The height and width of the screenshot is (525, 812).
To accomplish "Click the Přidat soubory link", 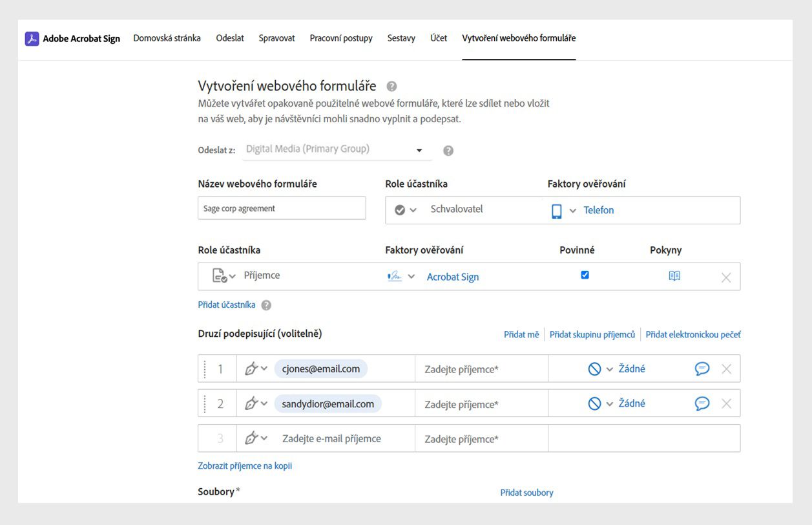I will (x=526, y=493).
